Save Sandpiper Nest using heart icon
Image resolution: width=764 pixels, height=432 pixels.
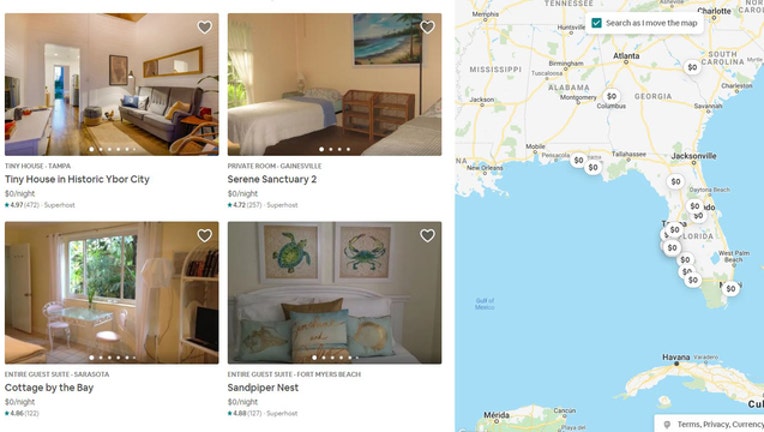click(x=427, y=235)
